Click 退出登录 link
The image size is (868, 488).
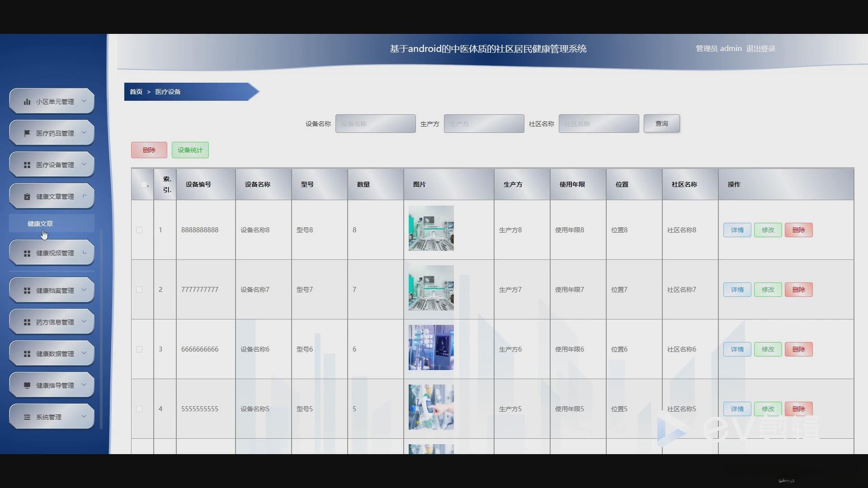click(x=760, y=48)
